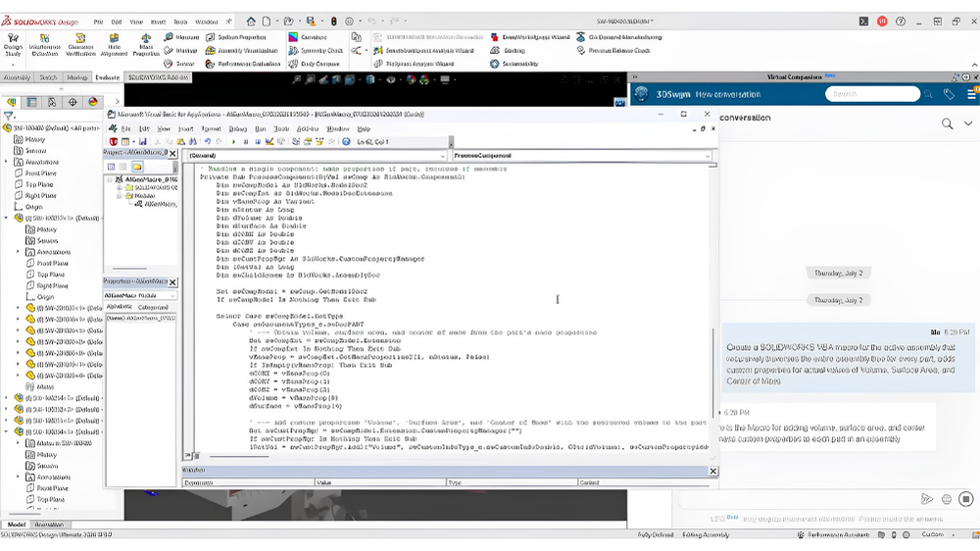Open Assembly Visualization
The width and height of the screenshot is (980, 551).
[242, 51]
